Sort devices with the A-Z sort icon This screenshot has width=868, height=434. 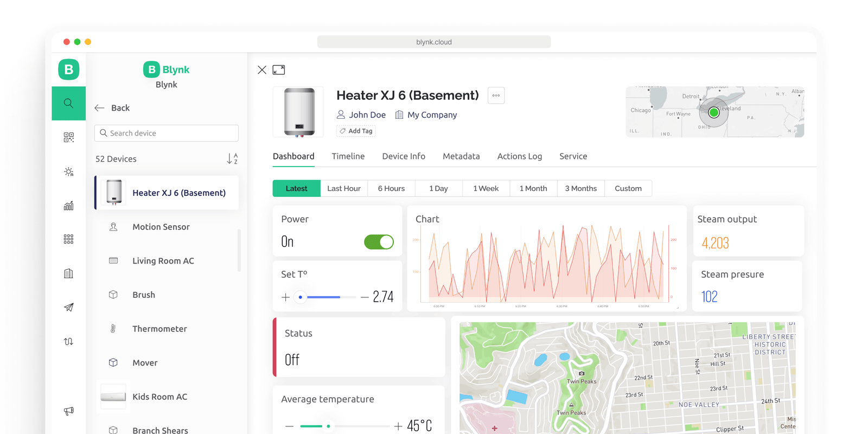(232, 158)
